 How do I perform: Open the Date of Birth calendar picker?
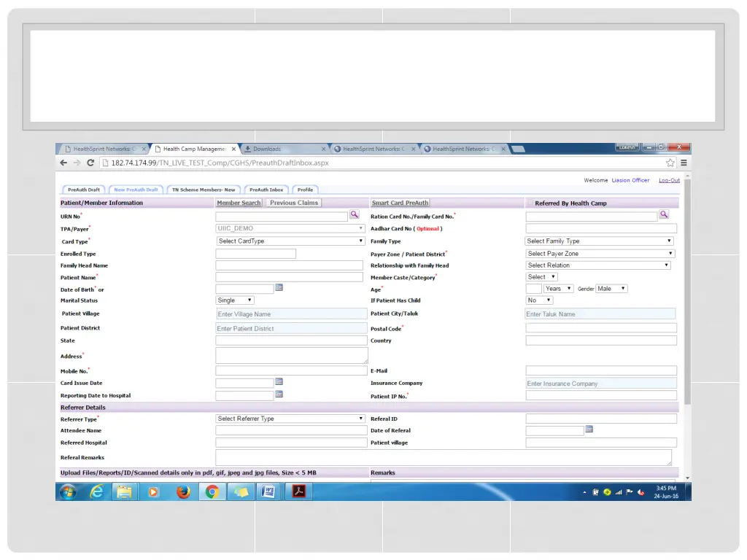pyautogui.click(x=279, y=287)
